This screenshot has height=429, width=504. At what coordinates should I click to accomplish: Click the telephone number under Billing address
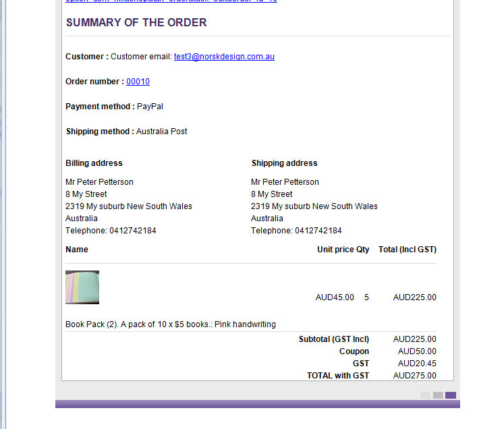(132, 231)
